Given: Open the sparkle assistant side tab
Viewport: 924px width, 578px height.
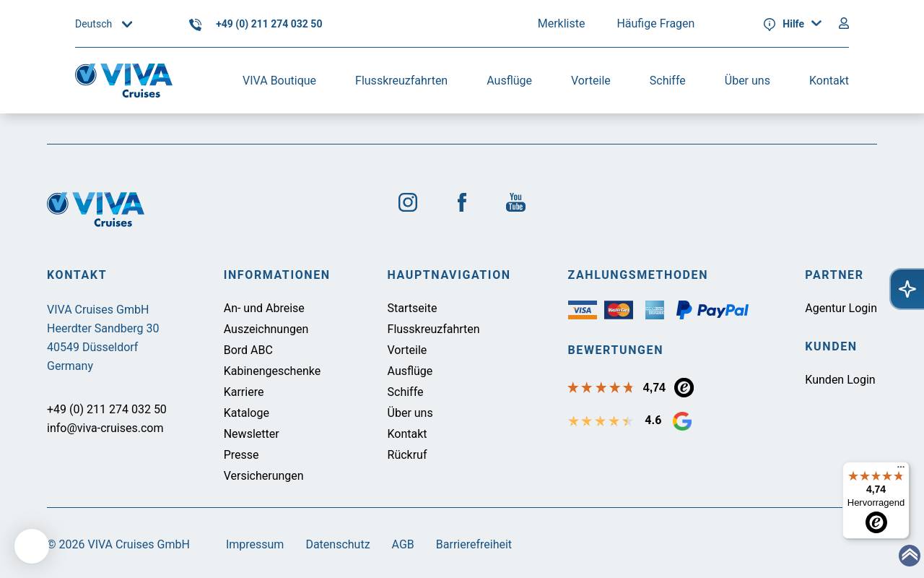Looking at the screenshot, I should [907, 289].
